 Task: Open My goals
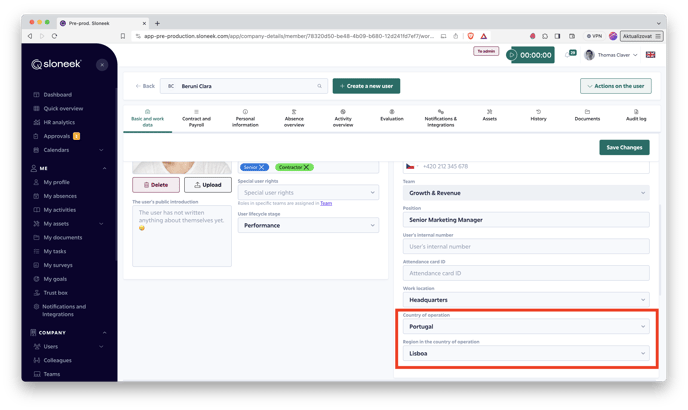[55, 279]
